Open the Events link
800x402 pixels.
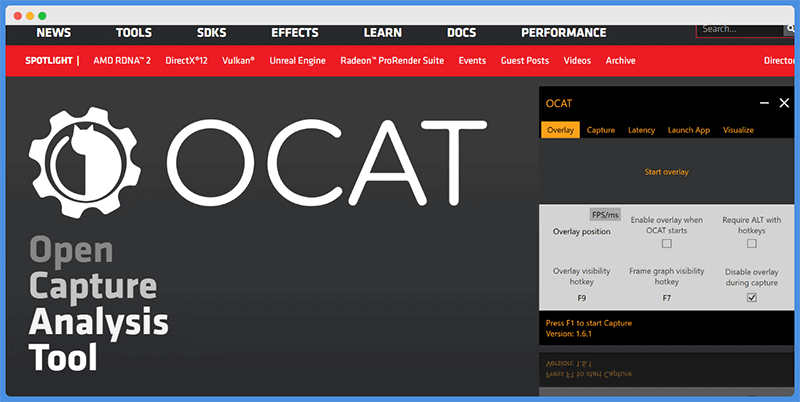pyautogui.click(x=472, y=61)
